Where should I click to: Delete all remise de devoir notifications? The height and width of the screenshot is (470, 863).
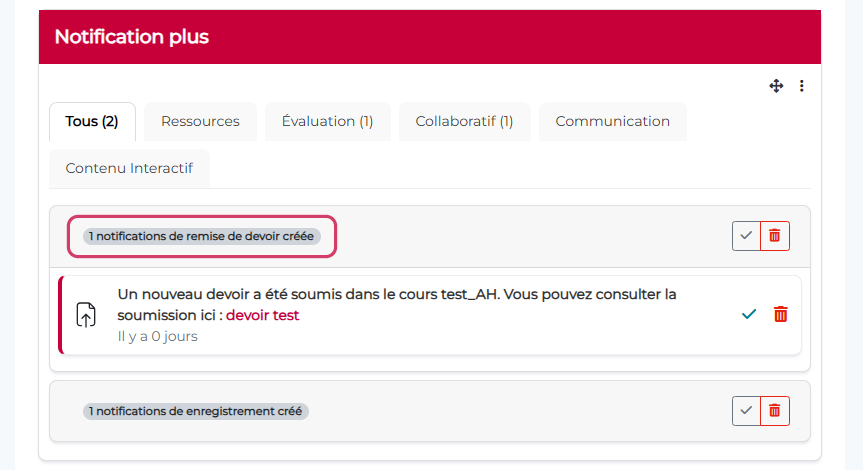click(x=775, y=237)
